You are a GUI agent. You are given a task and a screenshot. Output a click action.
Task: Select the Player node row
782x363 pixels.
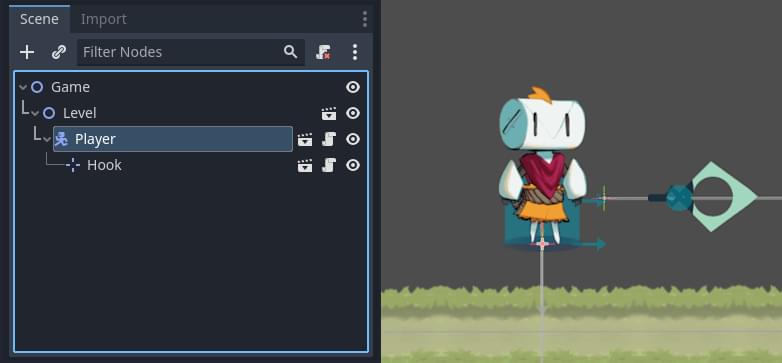pos(173,139)
